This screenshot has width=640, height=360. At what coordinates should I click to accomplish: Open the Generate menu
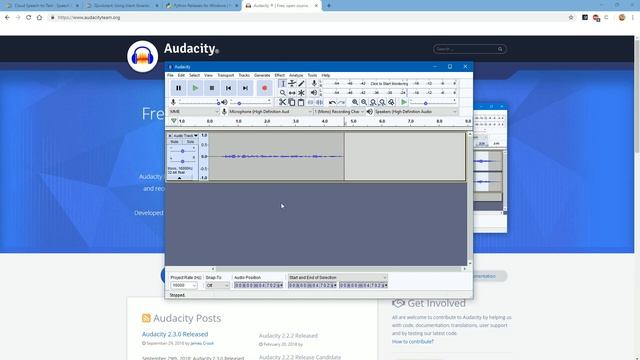[262, 76]
